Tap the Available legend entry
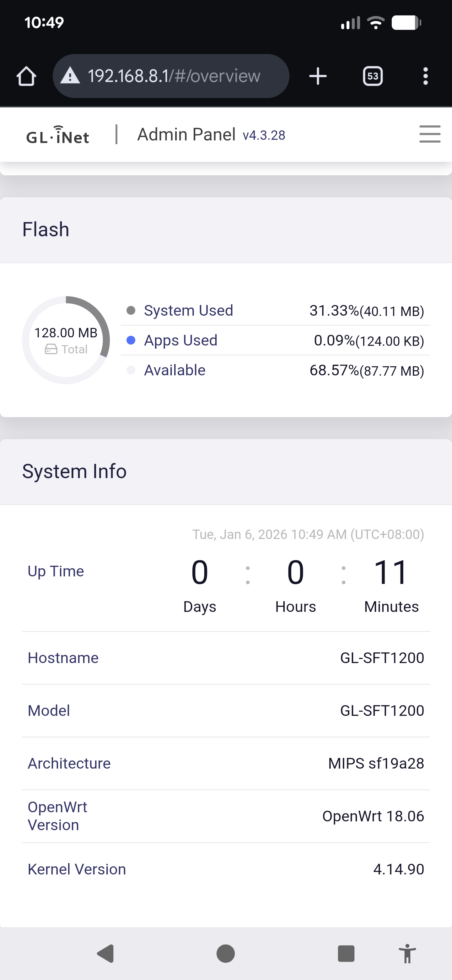 [175, 370]
